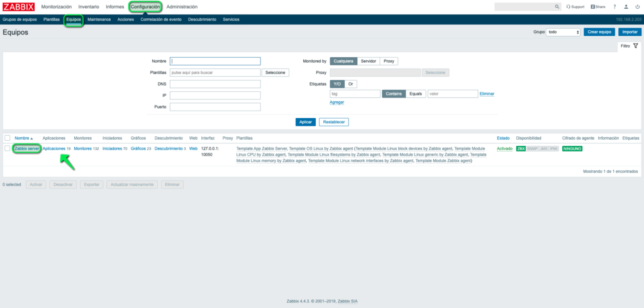Click the Restablecer button
The image size is (644, 308).
(x=333, y=122)
